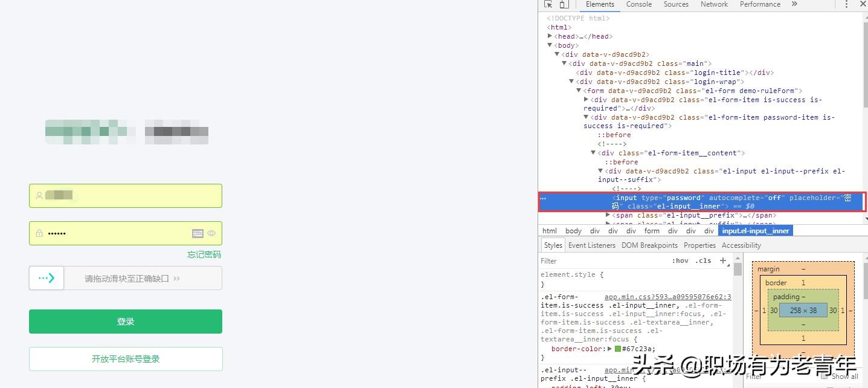Image resolution: width=868 pixels, height=388 pixels.
Task: Toggle the .cls class editor button
Action: pyautogui.click(x=703, y=261)
